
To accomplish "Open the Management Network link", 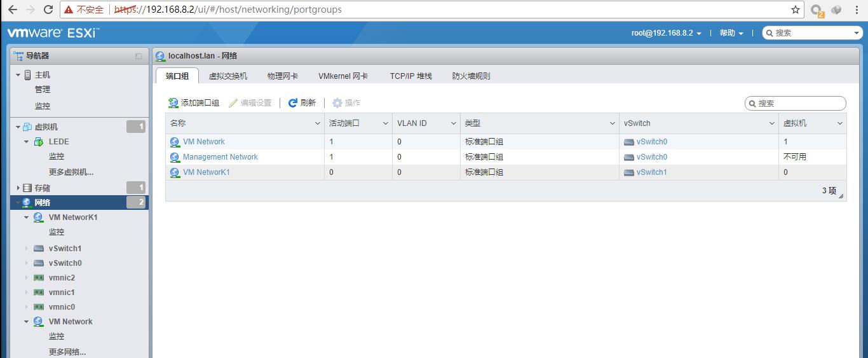I will 220,157.
